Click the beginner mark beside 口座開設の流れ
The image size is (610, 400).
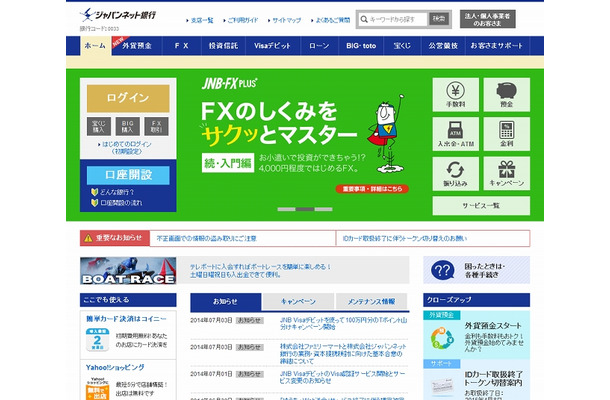94,203
